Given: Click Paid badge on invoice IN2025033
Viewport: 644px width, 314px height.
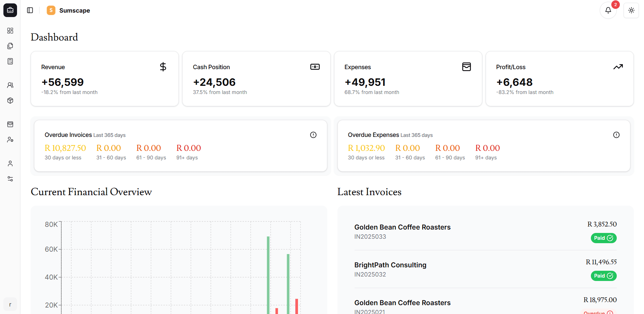Looking at the screenshot, I should click(x=603, y=238).
